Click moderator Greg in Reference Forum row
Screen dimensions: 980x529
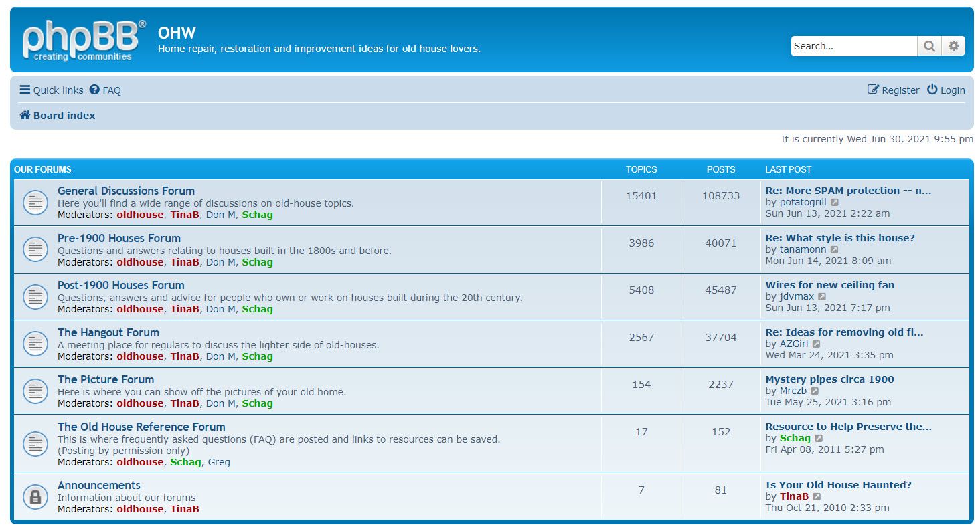219,462
